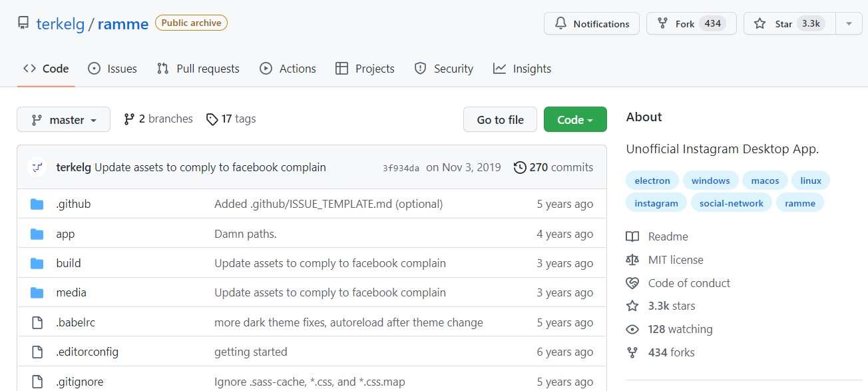
Task: Expand the green Code dropdown button
Action: point(575,120)
